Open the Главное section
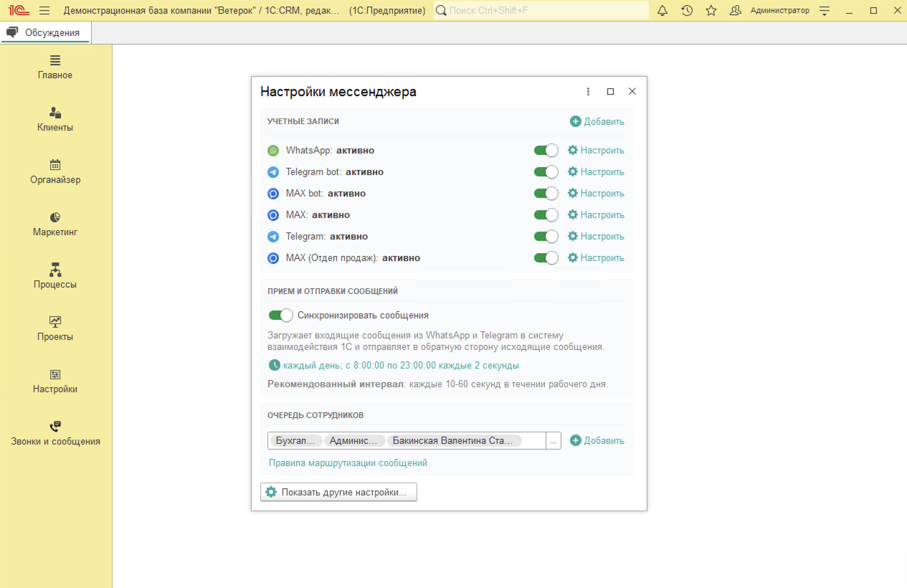This screenshot has width=907, height=588. tap(55, 67)
